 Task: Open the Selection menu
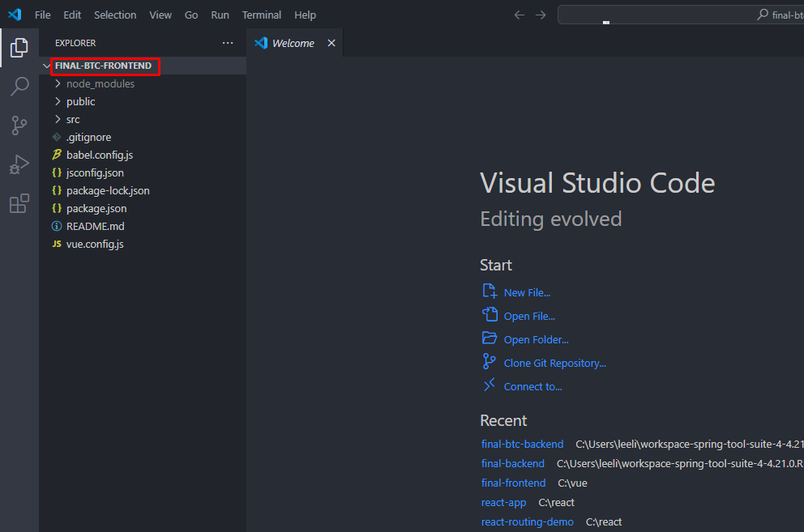[115, 15]
